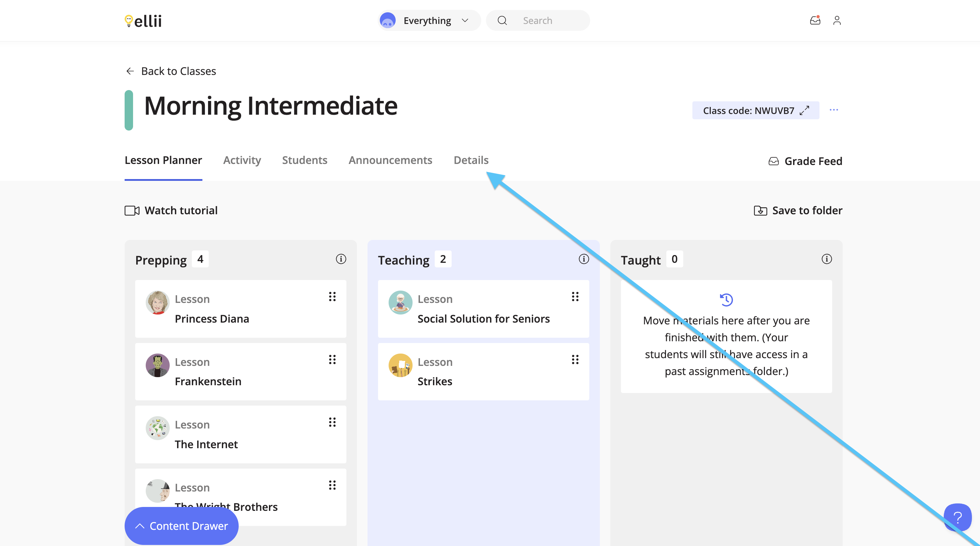Open the class three-dot options menu
Viewport: 980px width, 546px height.
(x=834, y=110)
